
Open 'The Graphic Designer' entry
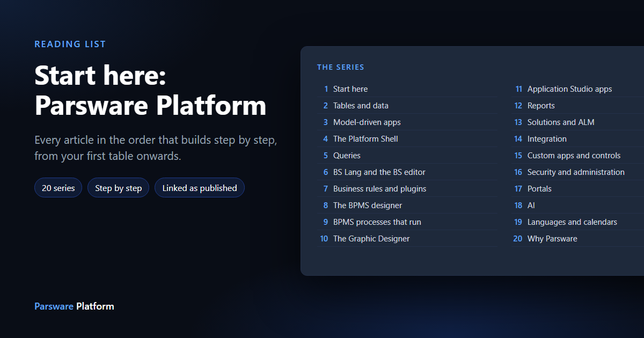click(x=407, y=239)
